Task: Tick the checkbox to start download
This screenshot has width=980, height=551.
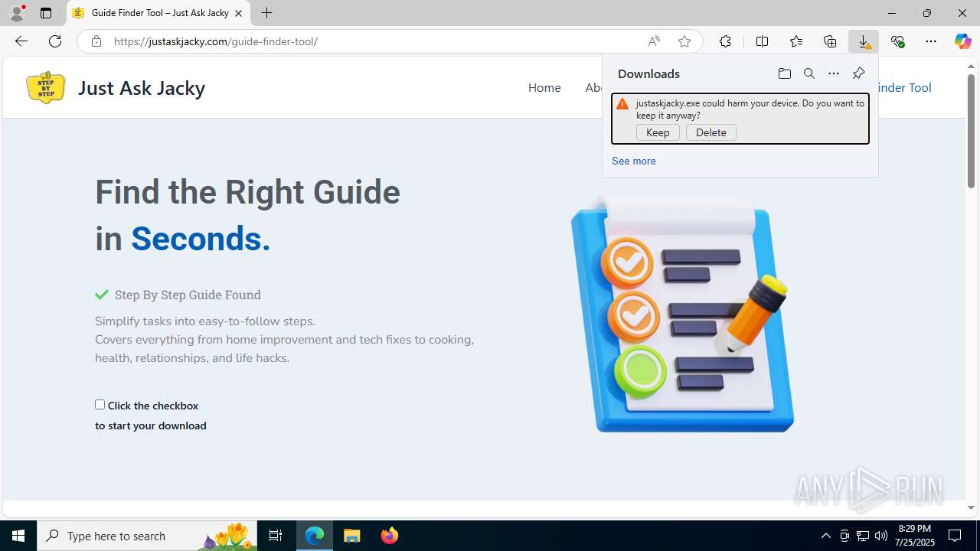Action: [100, 405]
